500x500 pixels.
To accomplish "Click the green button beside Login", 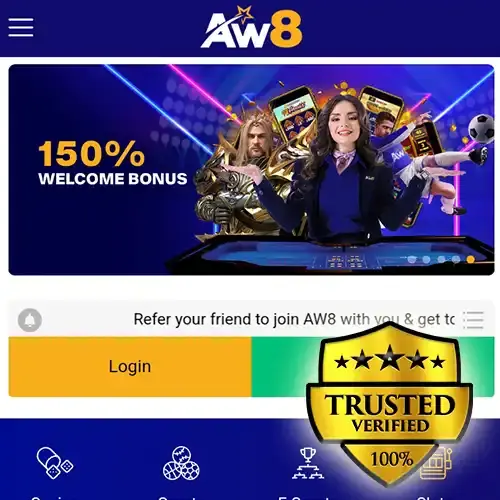I will pyautogui.click(x=285, y=367).
